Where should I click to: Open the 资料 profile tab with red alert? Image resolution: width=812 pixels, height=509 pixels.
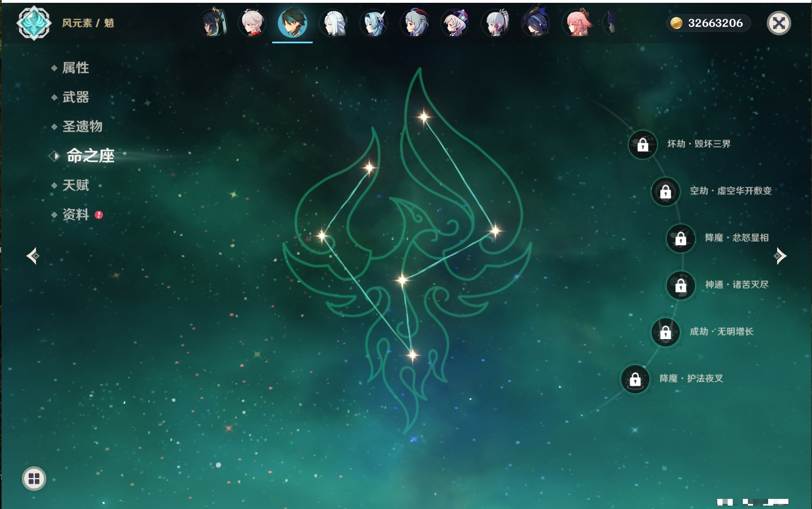[x=75, y=214]
